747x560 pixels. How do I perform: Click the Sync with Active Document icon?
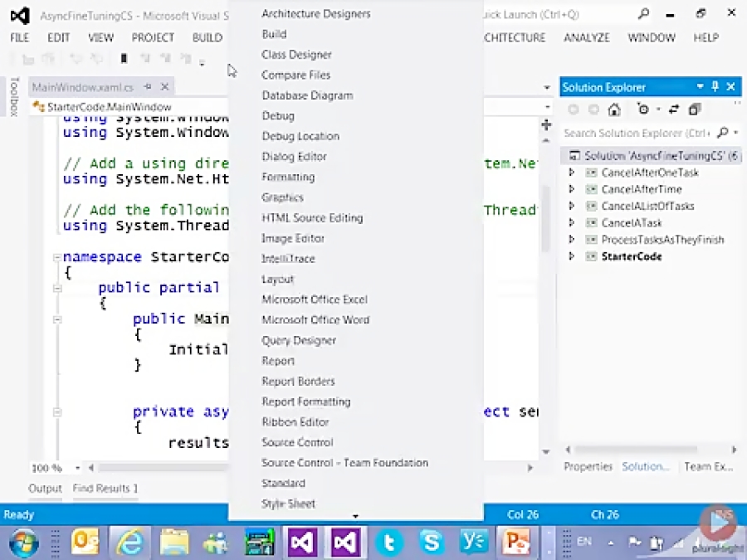tap(673, 110)
